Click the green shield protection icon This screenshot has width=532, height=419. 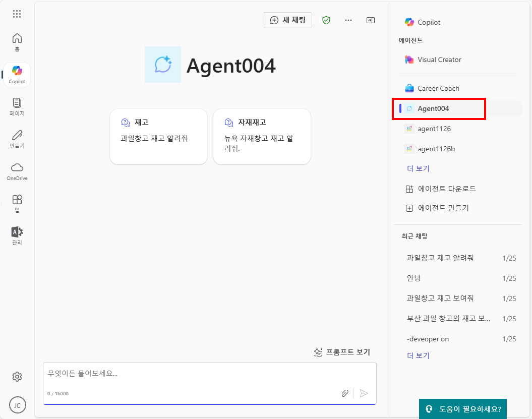click(326, 20)
